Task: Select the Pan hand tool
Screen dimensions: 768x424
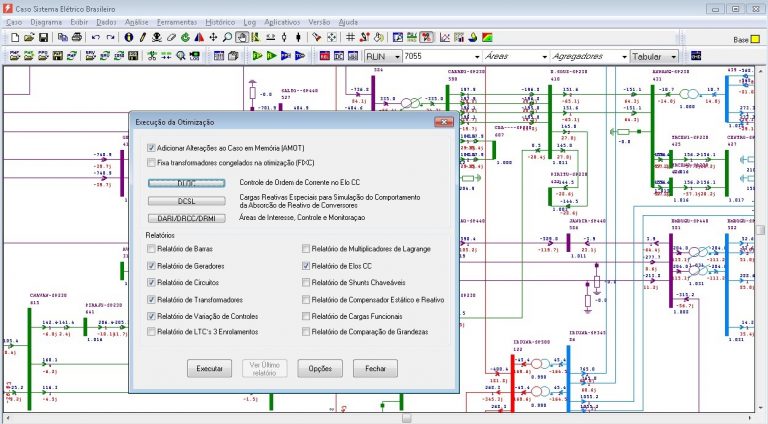Action: coord(242,38)
